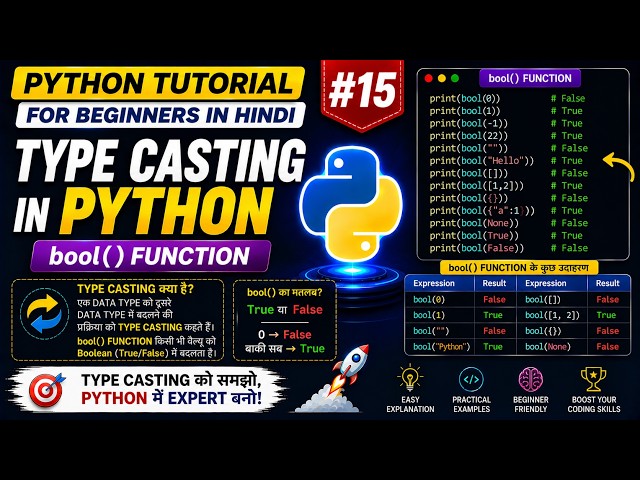
Task: Click the False result next to bool(None)
Action: pos(607,347)
